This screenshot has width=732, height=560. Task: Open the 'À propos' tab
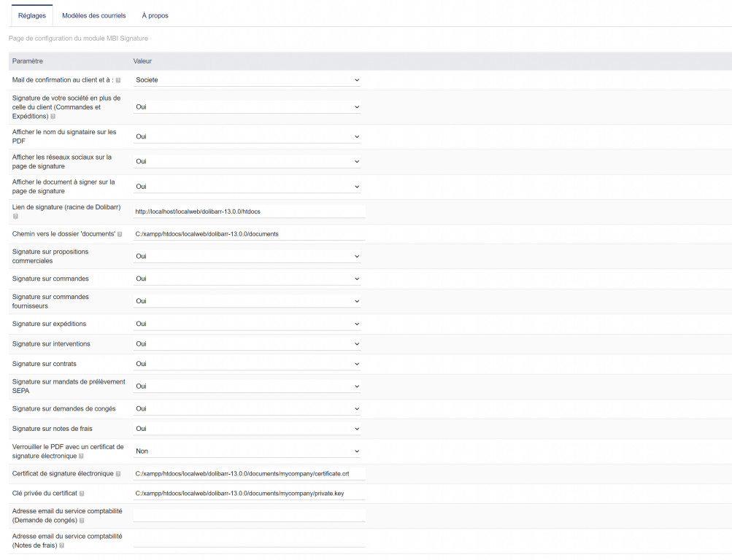155,15
